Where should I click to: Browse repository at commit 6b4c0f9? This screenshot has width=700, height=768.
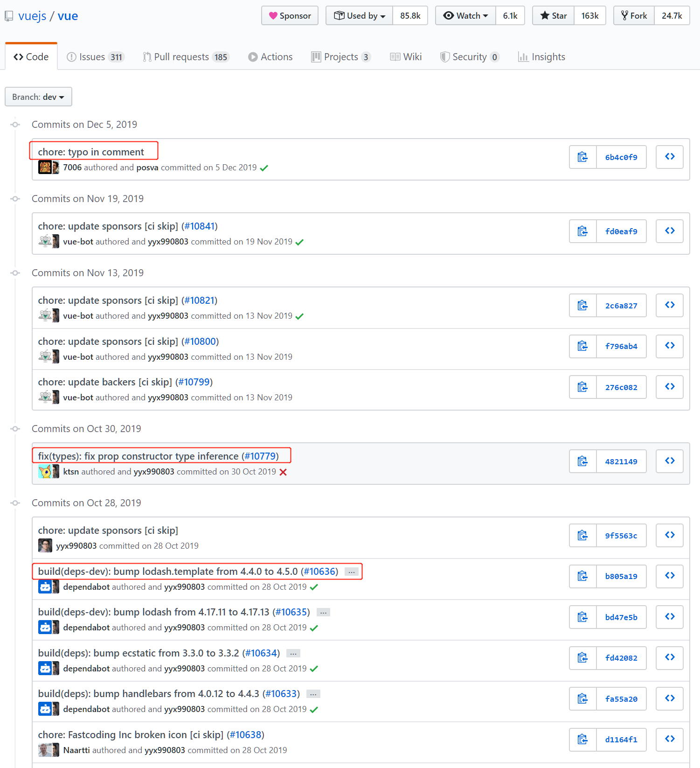[x=670, y=157]
